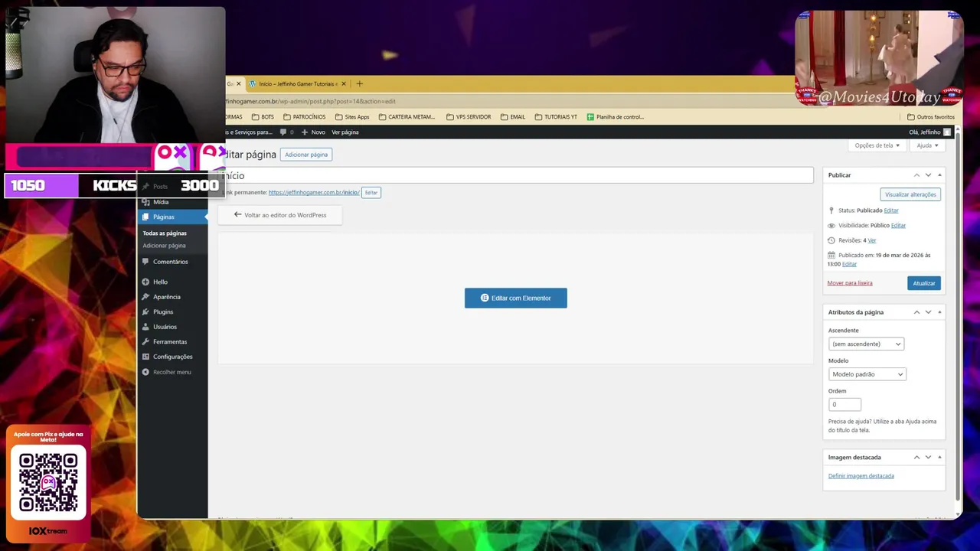Viewport: 980px width, 551px height.
Task: Expand the Ajuda dropdown tab
Action: click(x=927, y=145)
